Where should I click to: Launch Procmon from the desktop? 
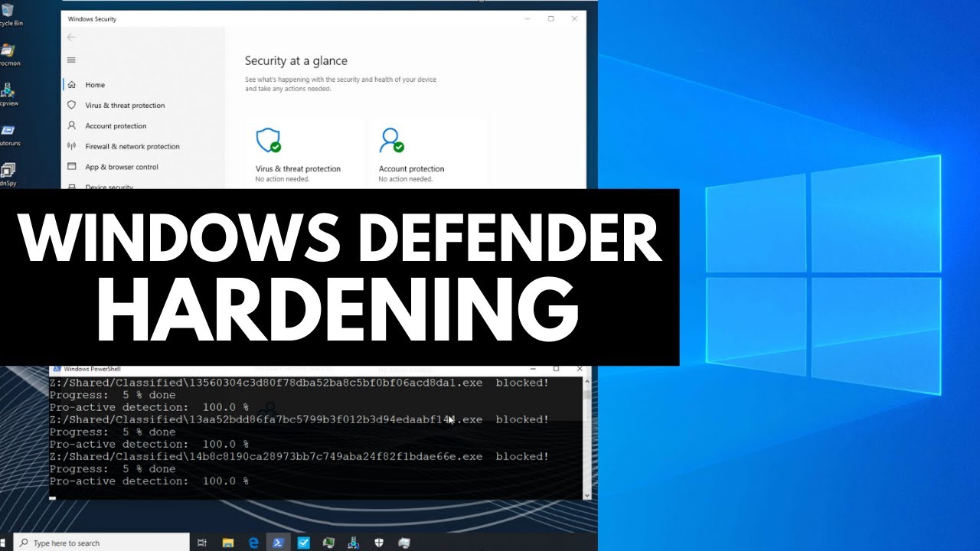(8, 56)
